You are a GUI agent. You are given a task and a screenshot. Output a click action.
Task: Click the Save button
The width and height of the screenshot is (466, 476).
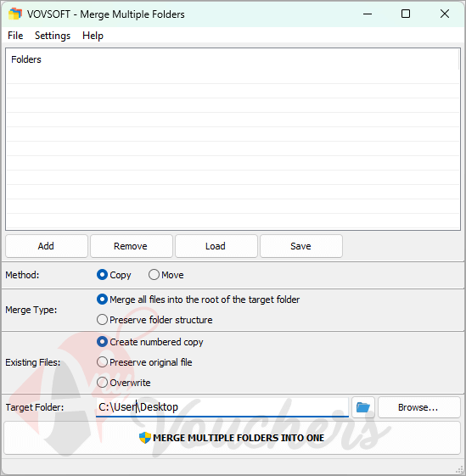point(300,246)
